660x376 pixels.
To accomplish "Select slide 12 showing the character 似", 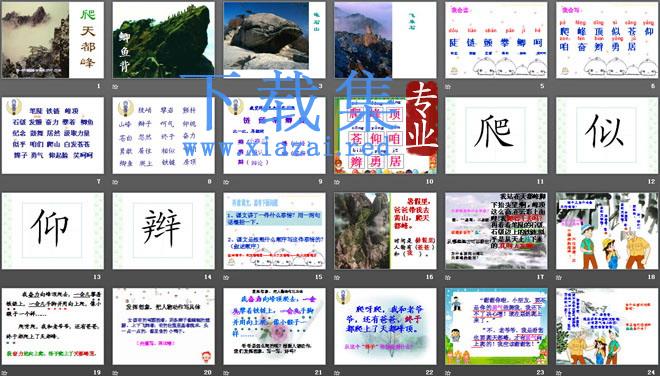I will pyautogui.click(x=607, y=136).
